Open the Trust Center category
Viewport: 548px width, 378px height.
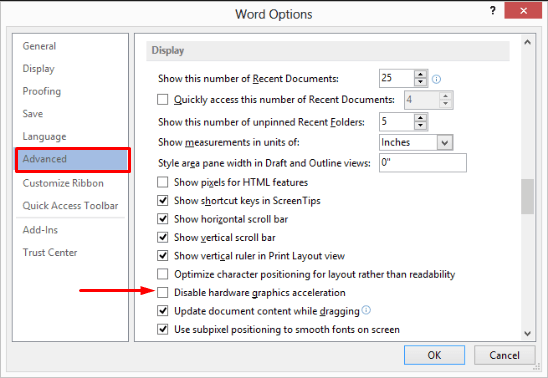50,253
